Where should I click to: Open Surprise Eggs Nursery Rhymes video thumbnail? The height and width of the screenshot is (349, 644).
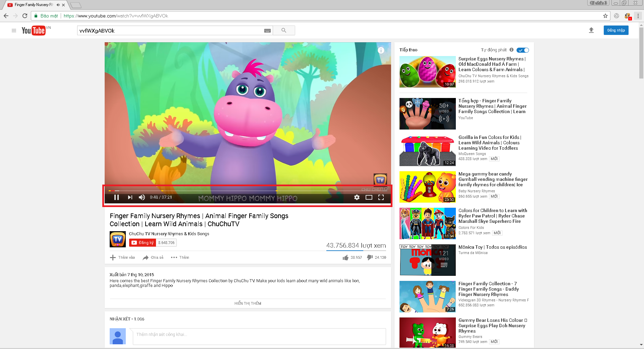point(428,72)
